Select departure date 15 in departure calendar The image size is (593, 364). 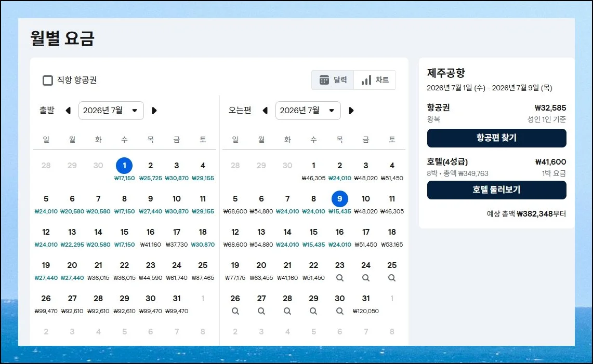pos(124,236)
